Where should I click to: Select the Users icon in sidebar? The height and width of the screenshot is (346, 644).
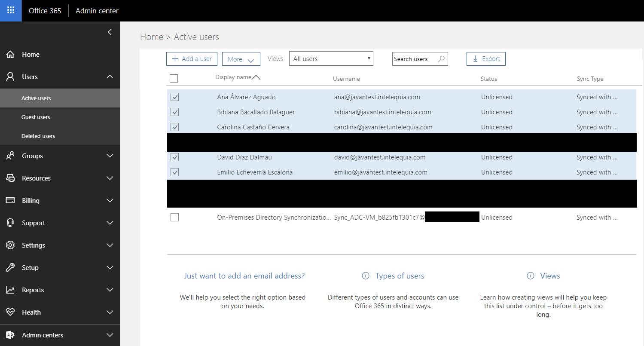click(10, 77)
